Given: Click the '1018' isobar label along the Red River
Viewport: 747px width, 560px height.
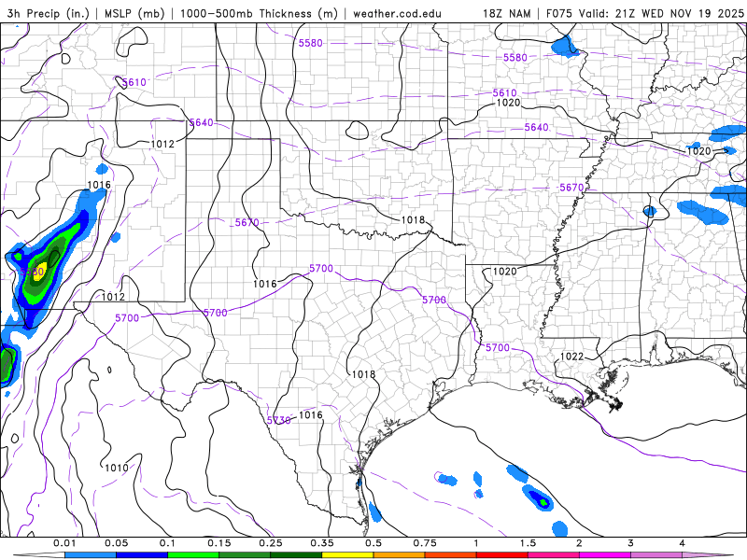Looking at the screenshot, I should [413, 219].
